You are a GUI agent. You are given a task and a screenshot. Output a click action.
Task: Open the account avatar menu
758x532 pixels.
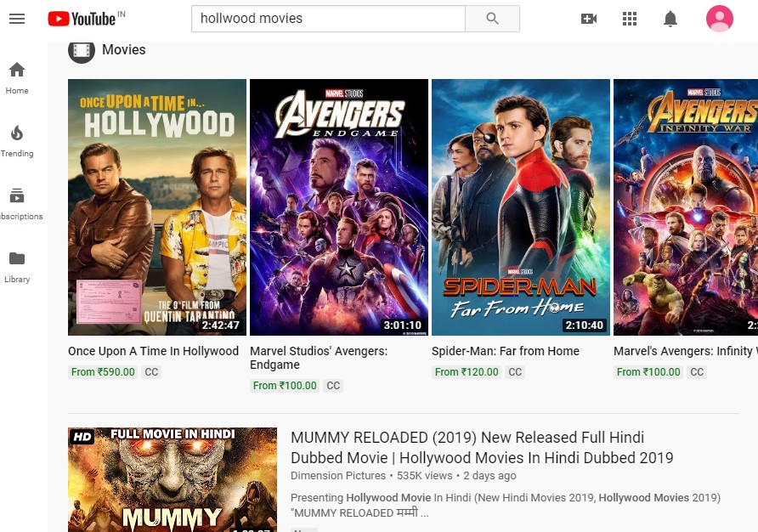coord(719,19)
